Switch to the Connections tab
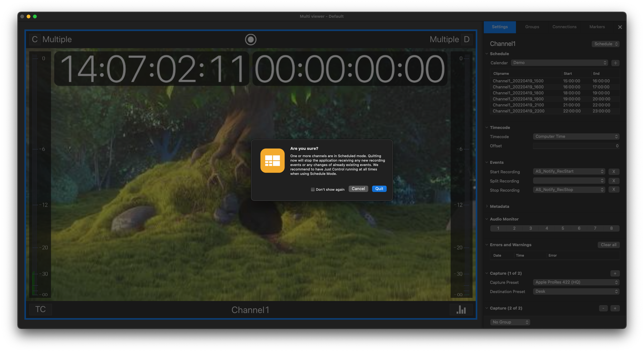The height and width of the screenshot is (352, 644). 564,27
